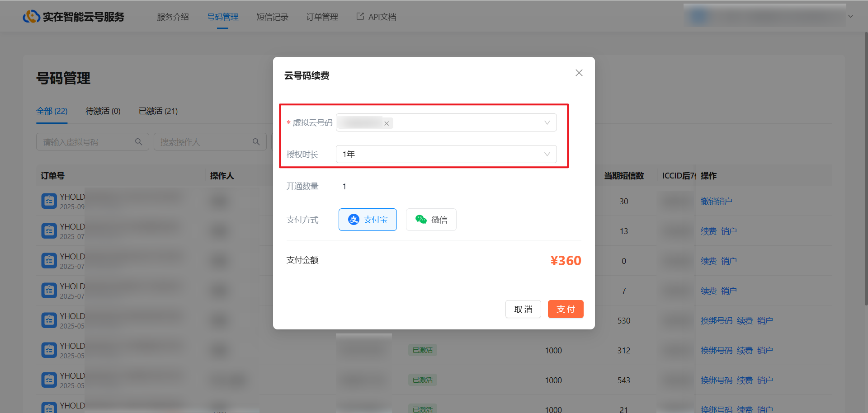868x413 pixels.
Task: Click the search icon in 请输入虚拟号码 field
Action: 139,142
